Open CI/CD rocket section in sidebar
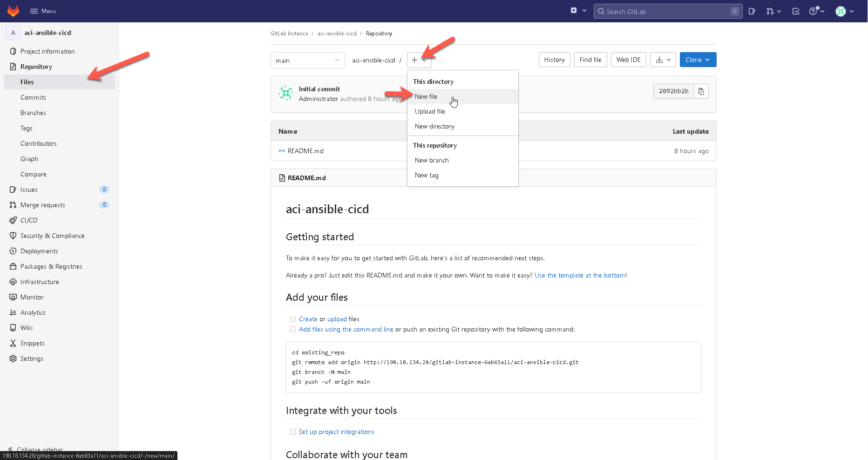This screenshot has width=868, height=460. click(59, 220)
